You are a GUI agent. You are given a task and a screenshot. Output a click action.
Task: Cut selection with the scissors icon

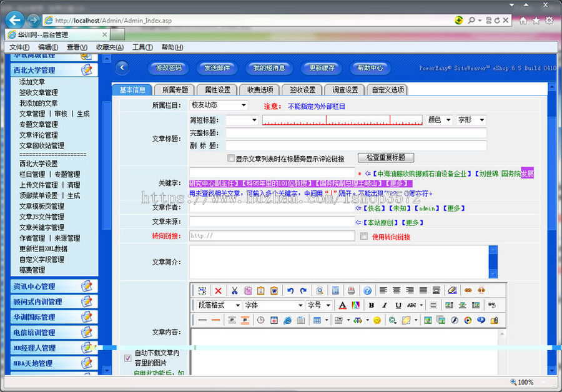click(x=234, y=290)
